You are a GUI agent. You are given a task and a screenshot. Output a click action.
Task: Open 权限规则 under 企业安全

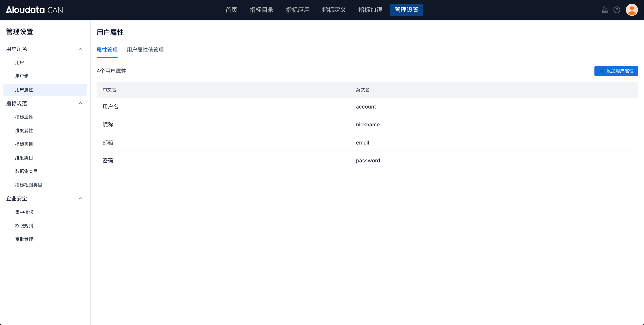tap(24, 226)
